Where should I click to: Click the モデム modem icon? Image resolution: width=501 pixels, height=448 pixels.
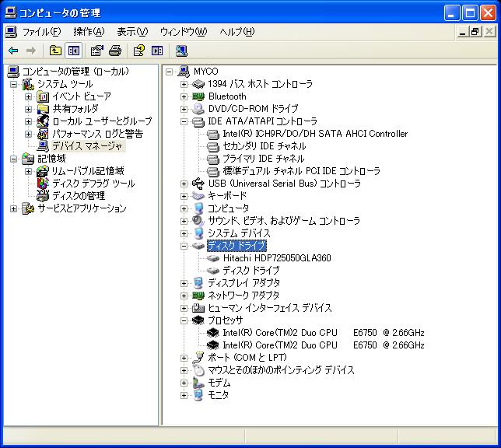point(198,383)
